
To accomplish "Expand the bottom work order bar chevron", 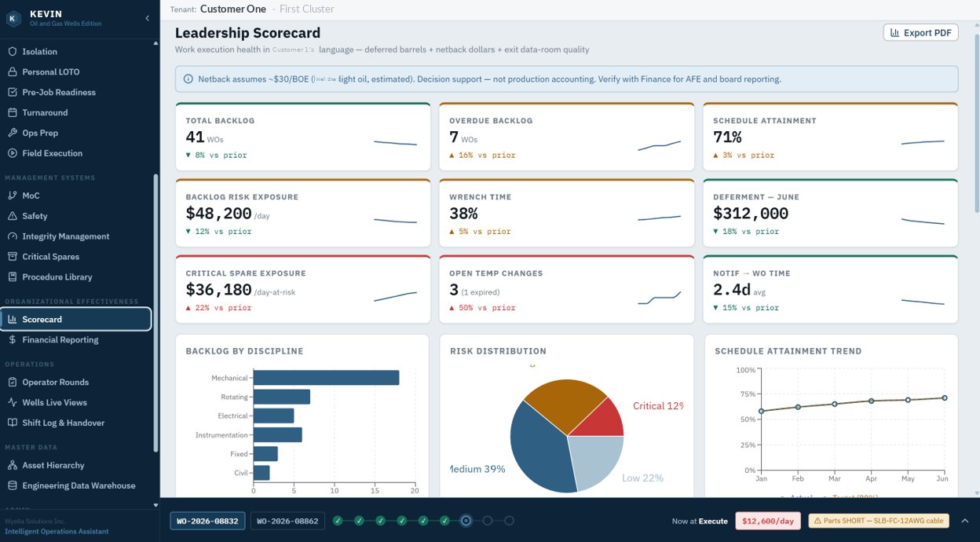I will [965, 521].
